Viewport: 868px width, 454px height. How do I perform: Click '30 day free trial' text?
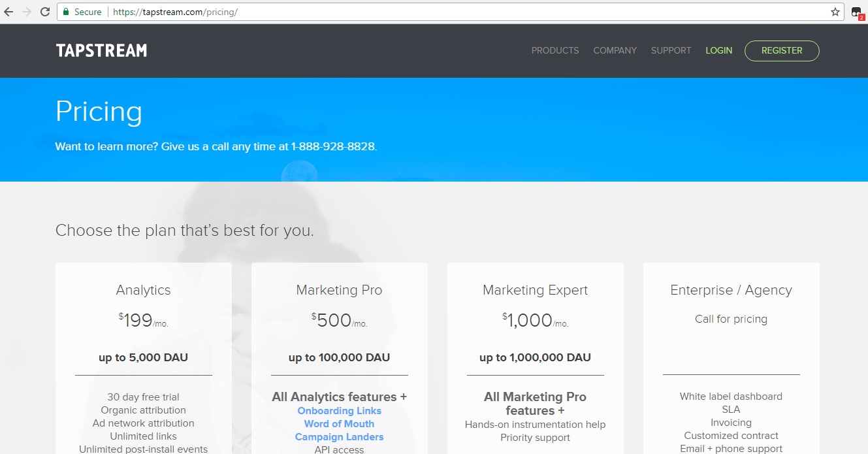point(143,397)
